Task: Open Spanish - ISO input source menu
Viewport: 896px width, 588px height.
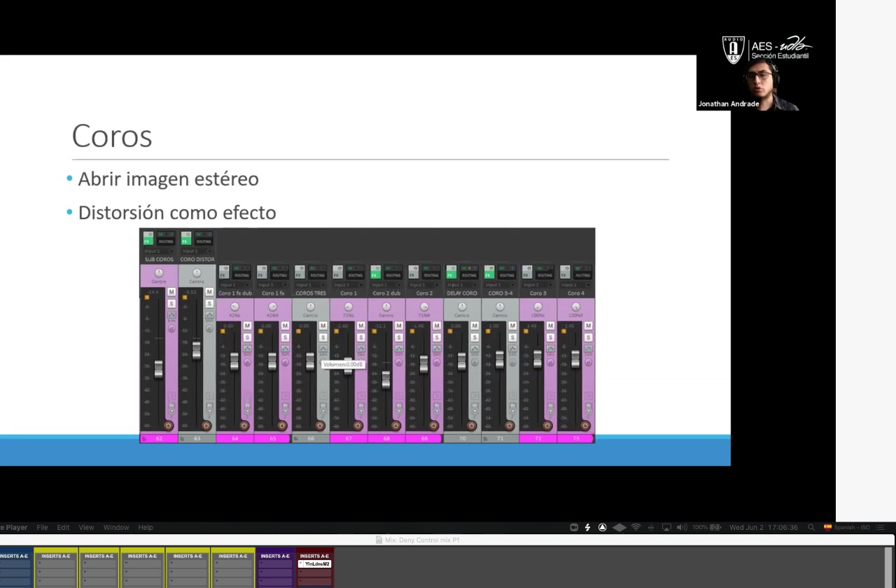Action: (847, 527)
